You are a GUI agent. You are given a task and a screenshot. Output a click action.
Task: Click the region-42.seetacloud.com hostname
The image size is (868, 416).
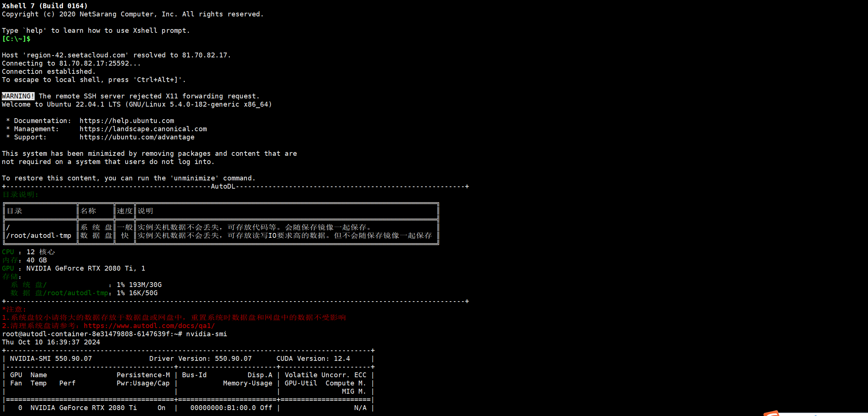point(76,55)
